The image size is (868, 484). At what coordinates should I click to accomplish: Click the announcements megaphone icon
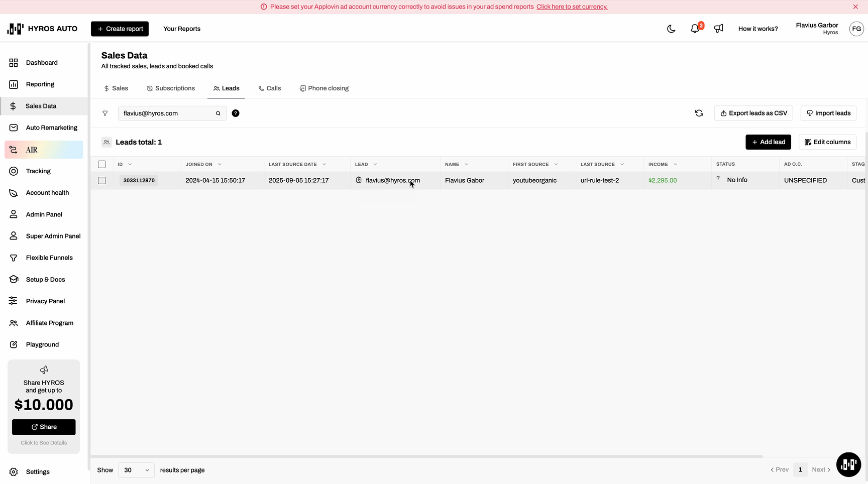719,29
